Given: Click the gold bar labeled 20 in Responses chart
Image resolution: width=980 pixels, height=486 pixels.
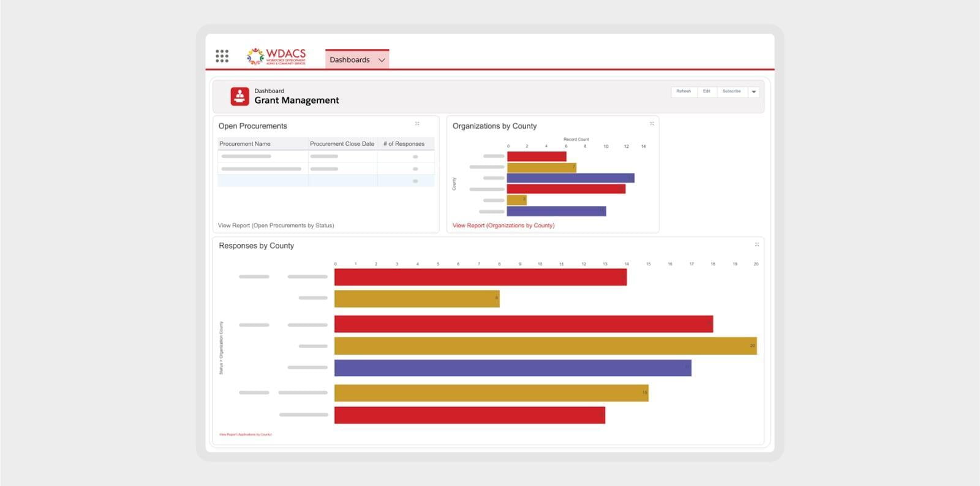Looking at the screenshot, I should click(x=546, y=346).
